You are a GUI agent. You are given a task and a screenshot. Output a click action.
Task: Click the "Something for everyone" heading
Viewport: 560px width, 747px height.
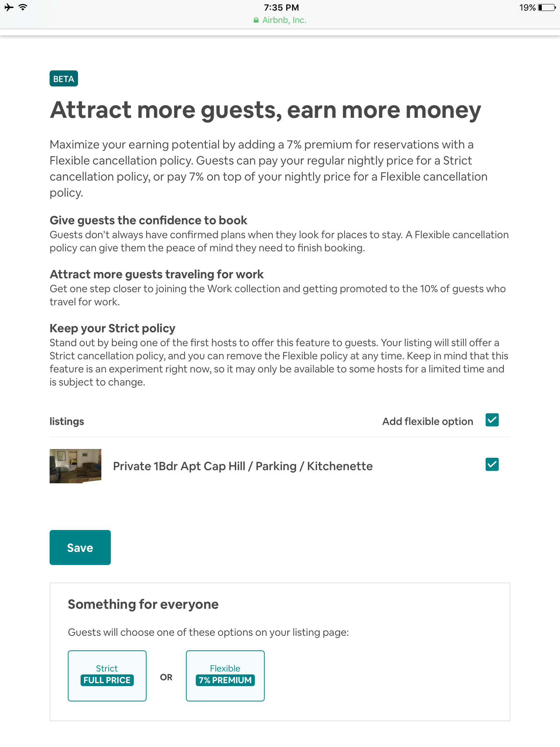tap(143, 604)
